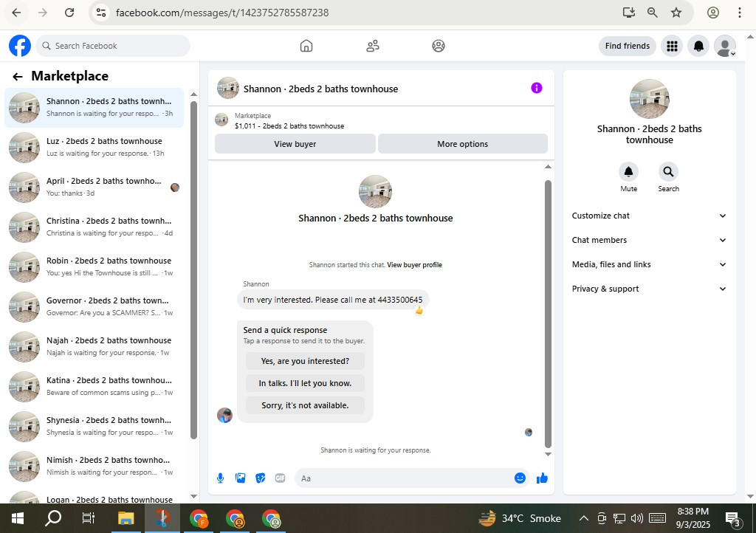
Task: Open the Groups icon in top navigation
Action: [439, 46]
